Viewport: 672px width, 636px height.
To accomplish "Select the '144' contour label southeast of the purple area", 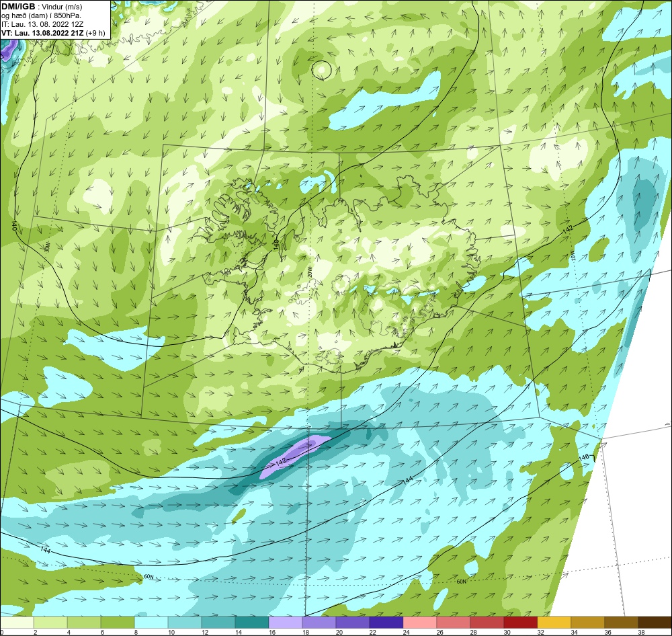I will (408, 480).
